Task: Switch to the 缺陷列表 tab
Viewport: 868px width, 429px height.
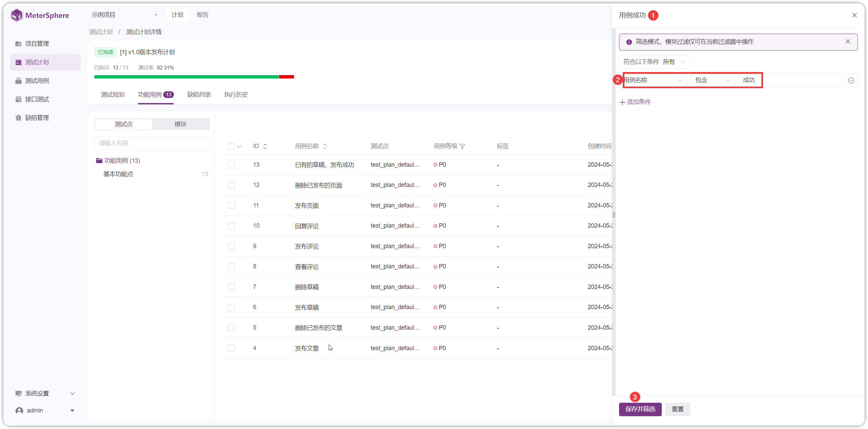Action: [199, 95]
